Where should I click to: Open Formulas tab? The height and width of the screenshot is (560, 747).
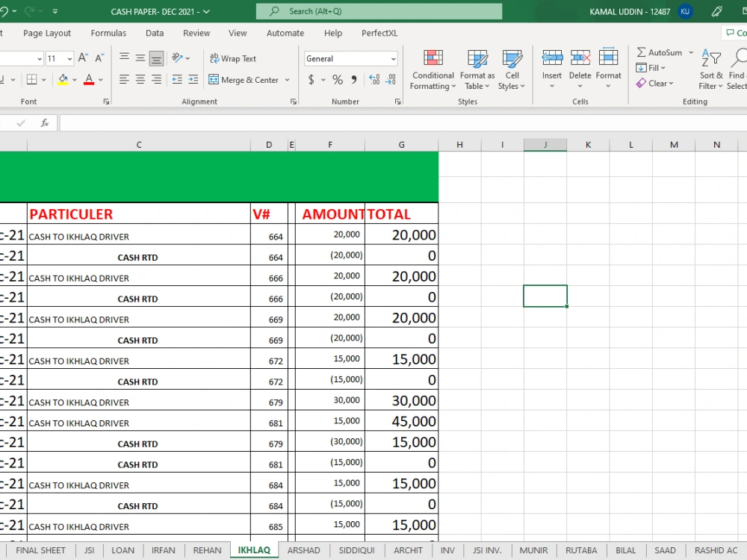pos(108,33)
